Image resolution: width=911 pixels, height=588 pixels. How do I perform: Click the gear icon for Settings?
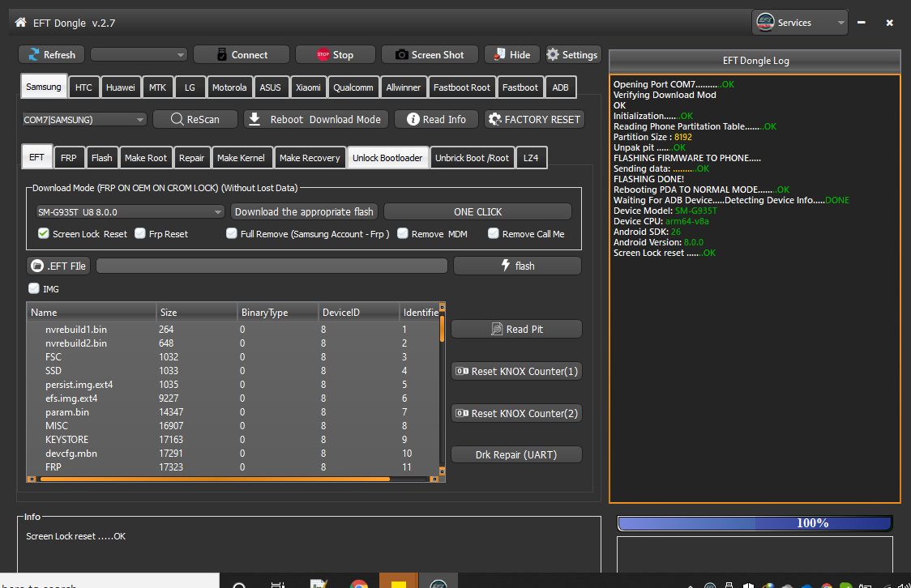pyautogui.click(x=553, y=54)
